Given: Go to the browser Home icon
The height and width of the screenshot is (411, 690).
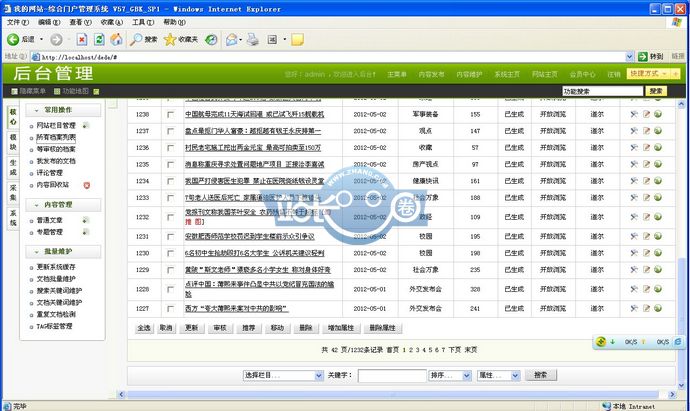Looking at the screenshot, I should pos(116,40).
